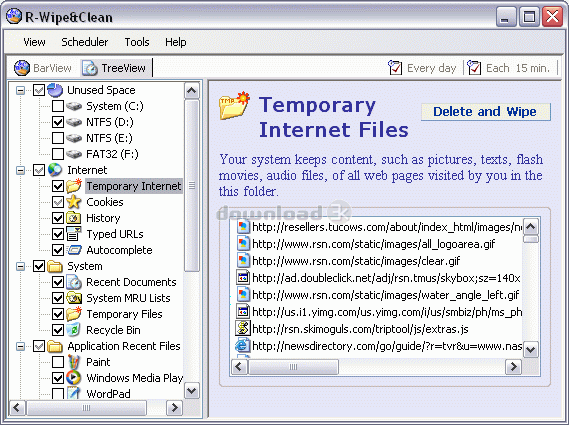This screenshot has height=425, width=569.
Task: Check the System (C:) drive checkbox
Action: 58,106
